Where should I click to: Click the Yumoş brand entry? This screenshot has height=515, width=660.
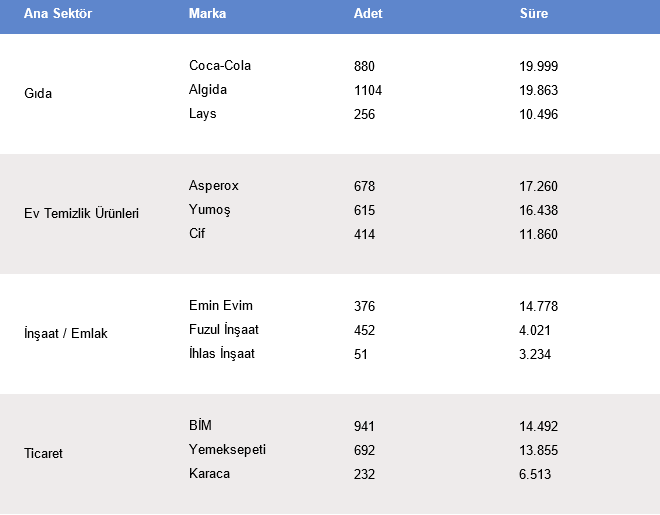(210, 210)
